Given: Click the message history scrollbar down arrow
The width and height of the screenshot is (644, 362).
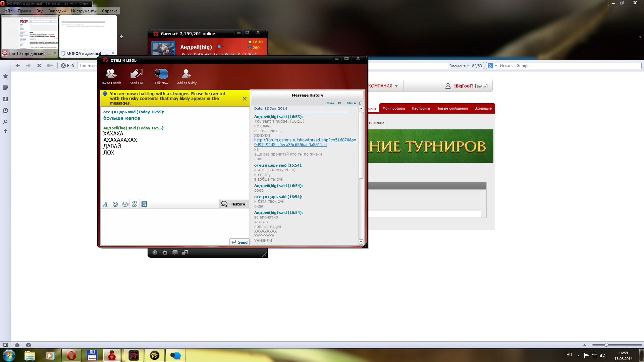Looking at the screenshot, I should click(361, 242).
